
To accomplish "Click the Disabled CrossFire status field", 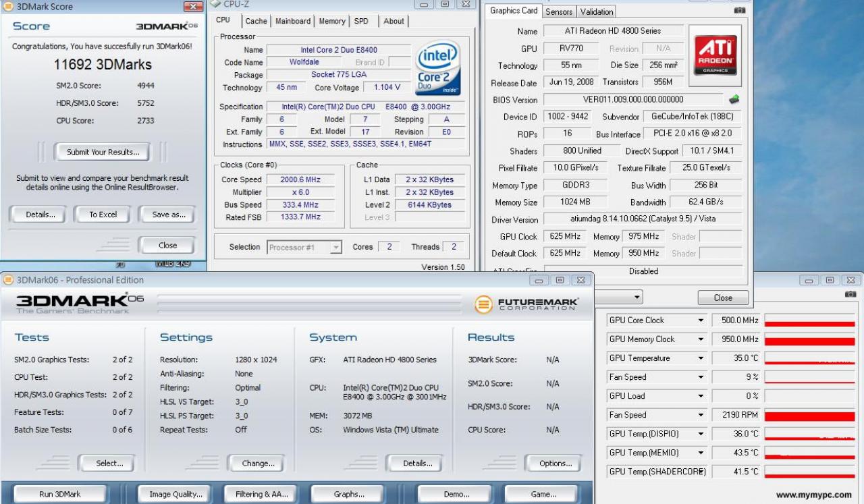I will click(643, 271).
